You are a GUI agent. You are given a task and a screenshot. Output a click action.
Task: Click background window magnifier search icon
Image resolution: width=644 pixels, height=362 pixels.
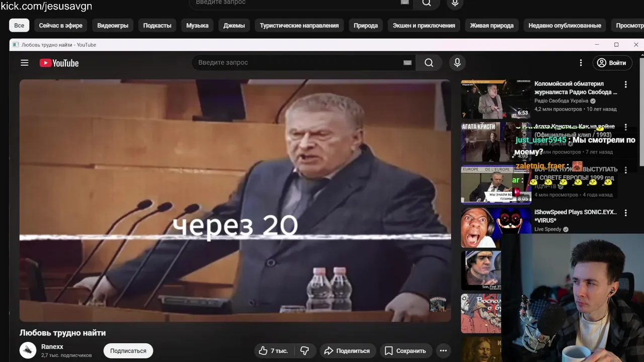click(x=427, y=3)
